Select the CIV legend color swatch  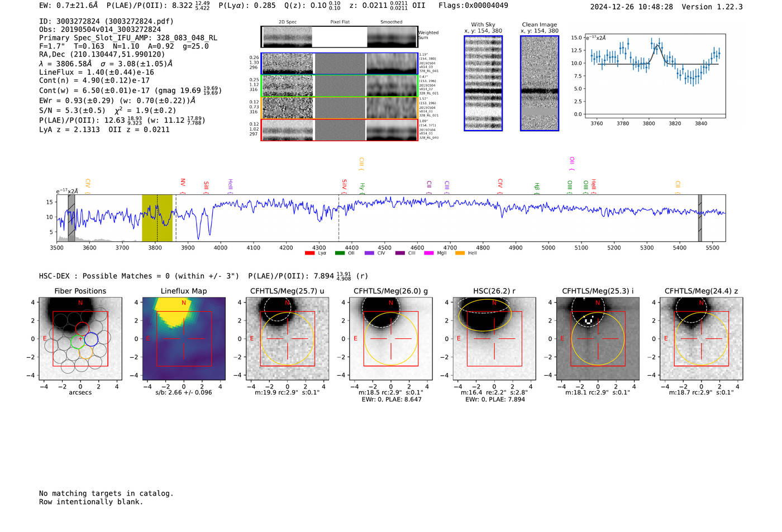[369, 253]
